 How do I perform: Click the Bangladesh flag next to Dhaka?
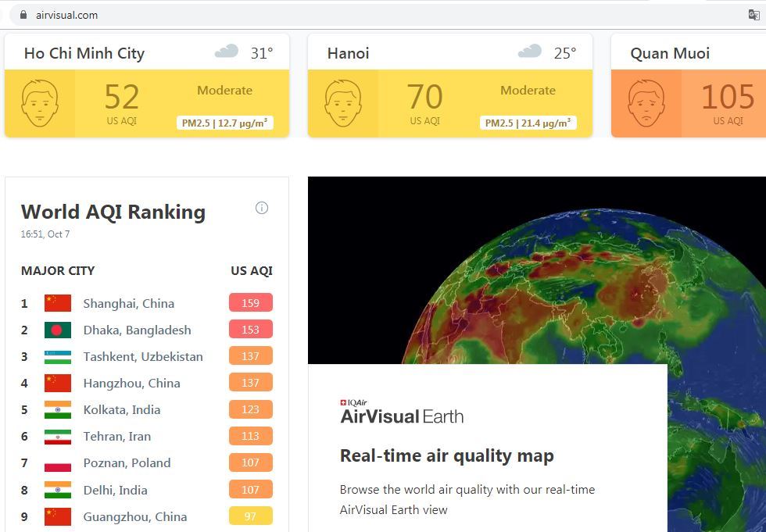58,330
